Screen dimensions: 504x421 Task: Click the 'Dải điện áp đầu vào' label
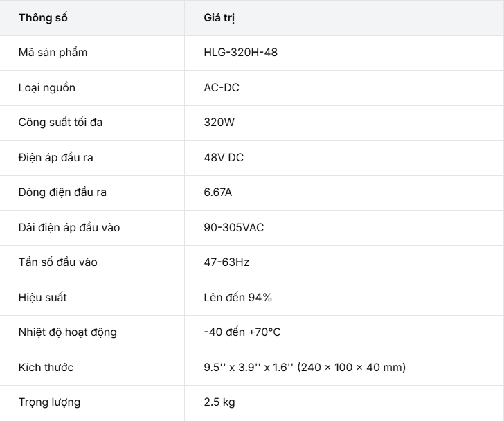[69, 228]
